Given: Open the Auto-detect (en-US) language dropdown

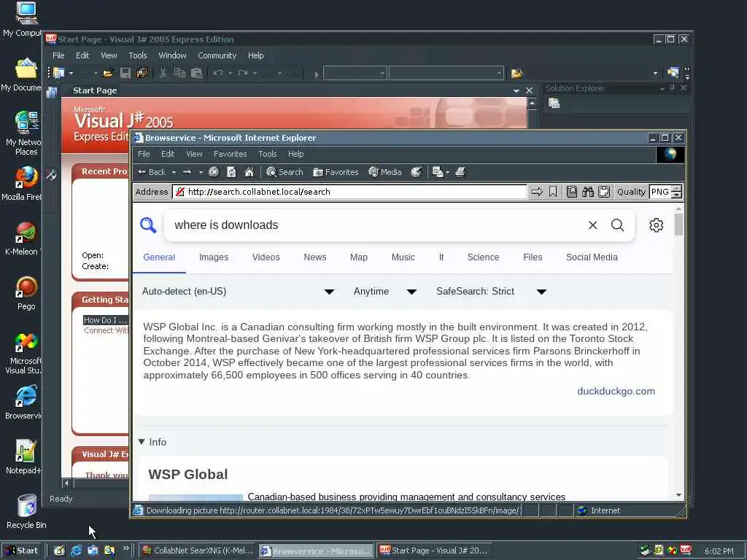Looking at the screenshot, I should [239, 292].
